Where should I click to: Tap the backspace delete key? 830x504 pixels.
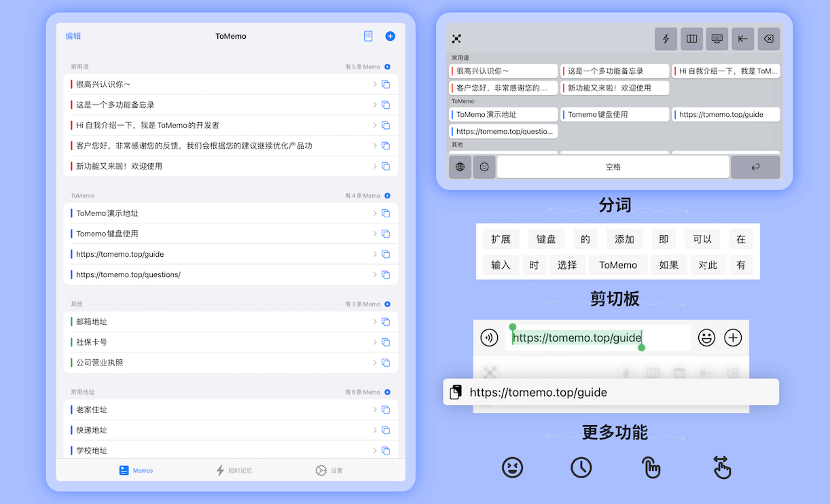[768, 39]
